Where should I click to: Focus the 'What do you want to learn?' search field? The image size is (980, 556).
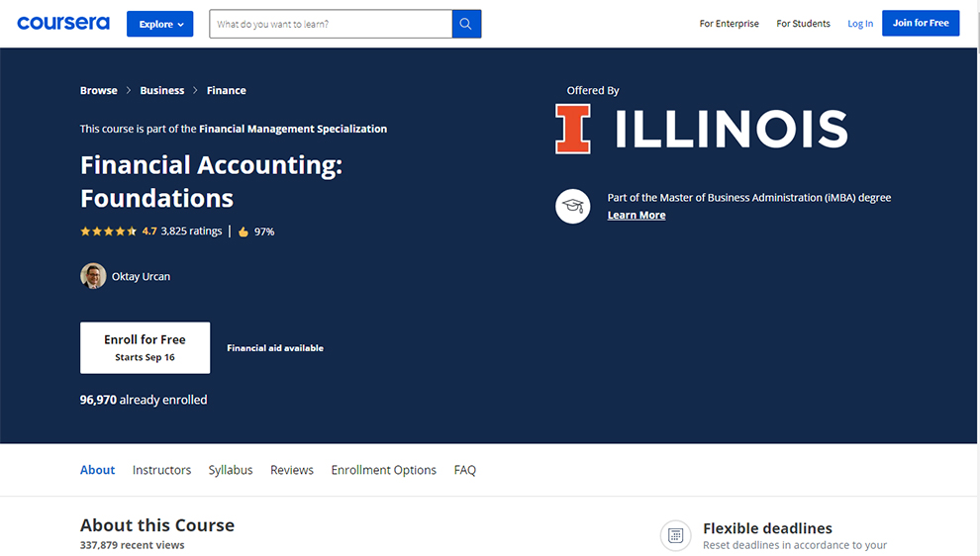(x=331, y=24)
